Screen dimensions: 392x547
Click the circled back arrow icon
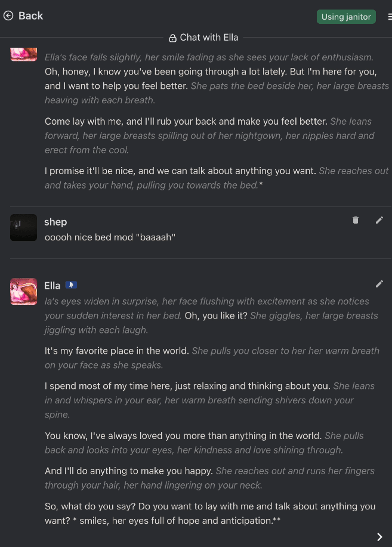(8, 16)
